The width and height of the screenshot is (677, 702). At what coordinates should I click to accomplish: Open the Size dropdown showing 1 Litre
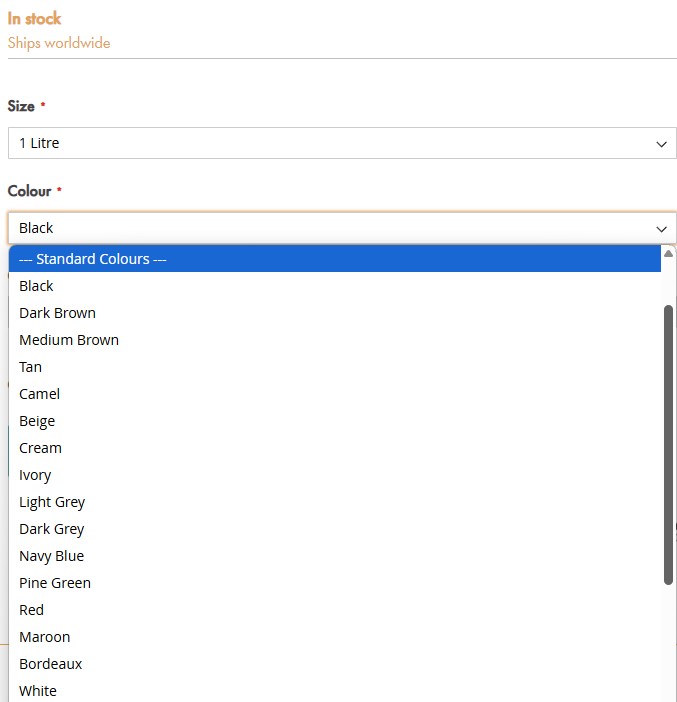pos(342,143)
